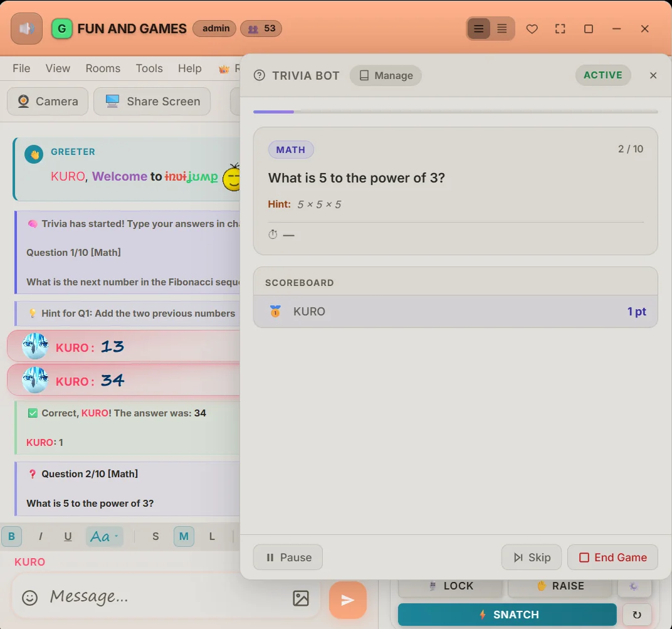
Task: Click the green checkmark on Correct message
Action: (33, 413)
